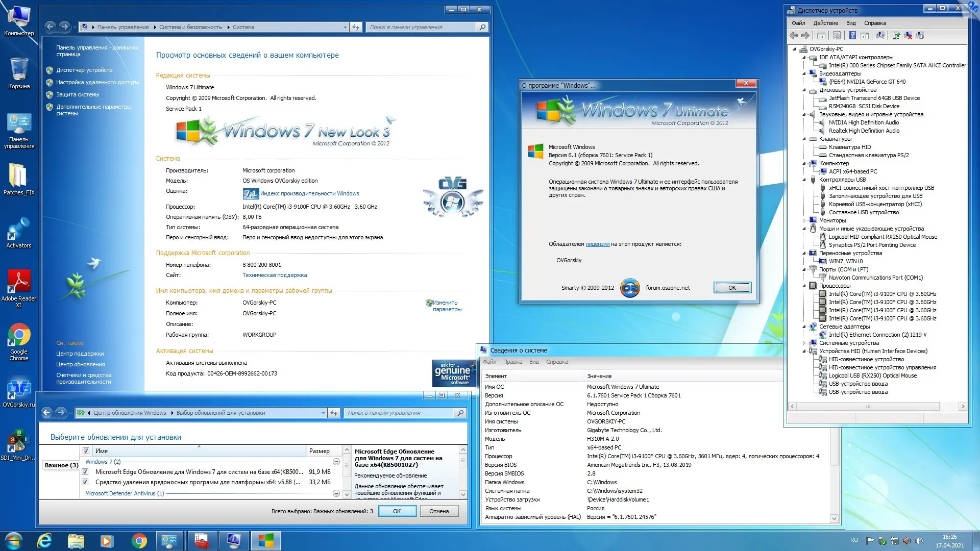This screenshot has width=980, height=551.
Task: Click Windows Media Player taskbar icon
Action: pyautogui.click(x=107, y=540)
